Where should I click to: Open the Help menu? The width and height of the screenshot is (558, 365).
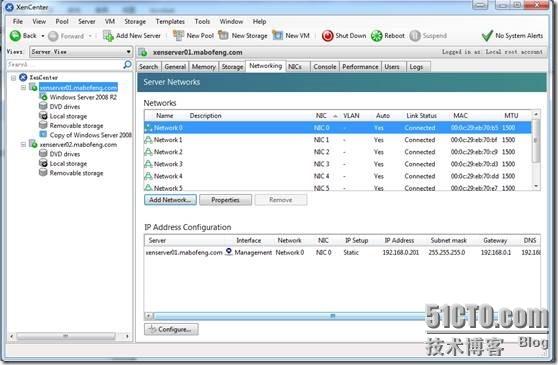point(259,21)
